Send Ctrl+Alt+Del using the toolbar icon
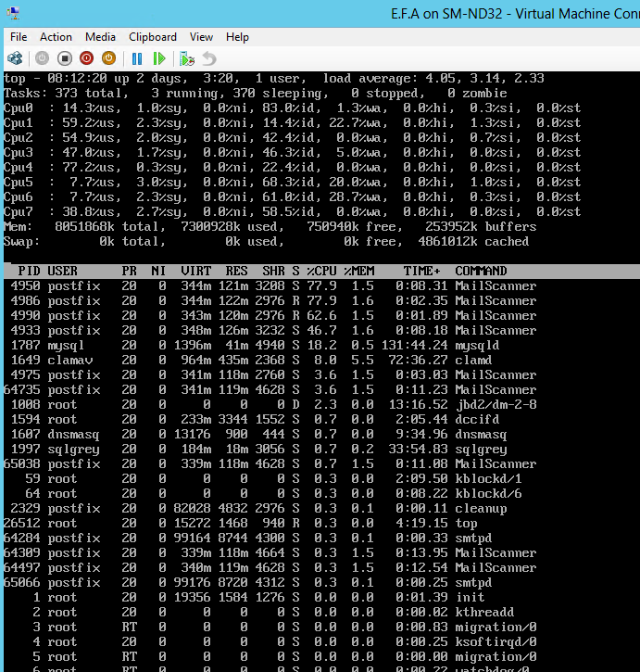 (15, 58)
